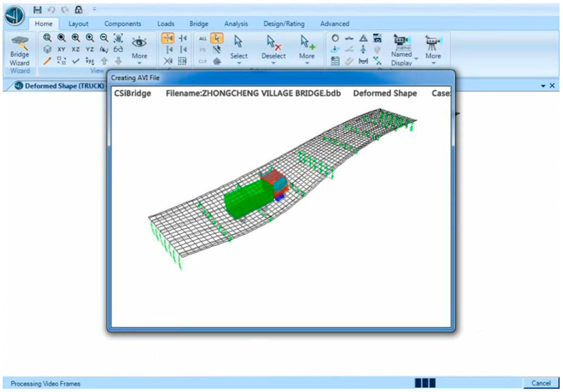Switch to XY plane view
The image size is (563, 392).
click(x=61, y=49)
